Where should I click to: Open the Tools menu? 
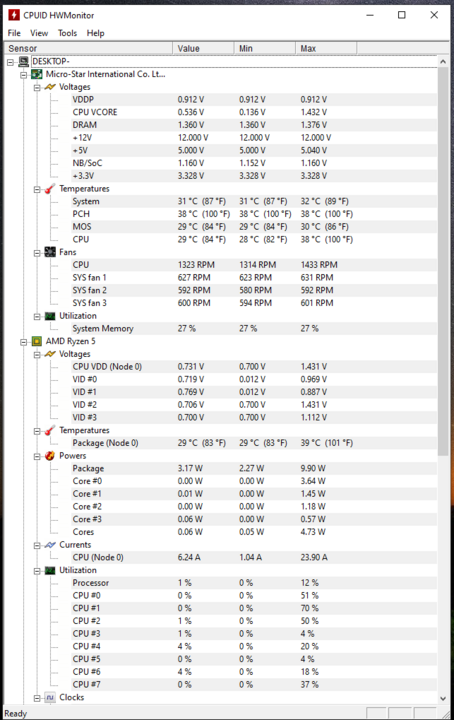click(67, 33)
